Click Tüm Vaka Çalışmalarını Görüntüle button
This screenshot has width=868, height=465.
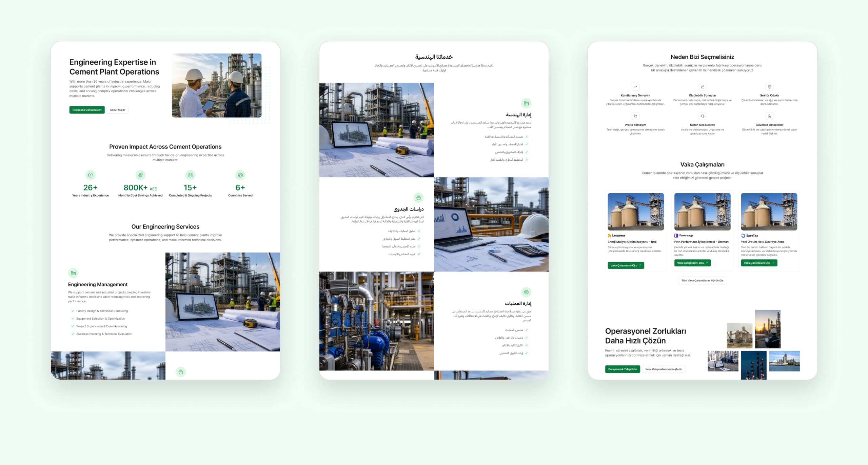702,281
